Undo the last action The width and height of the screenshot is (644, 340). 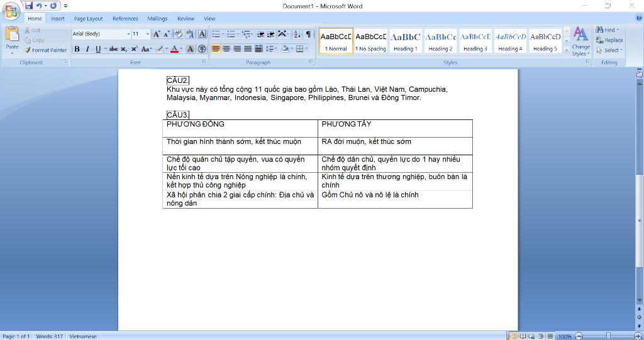coord(39,6)
